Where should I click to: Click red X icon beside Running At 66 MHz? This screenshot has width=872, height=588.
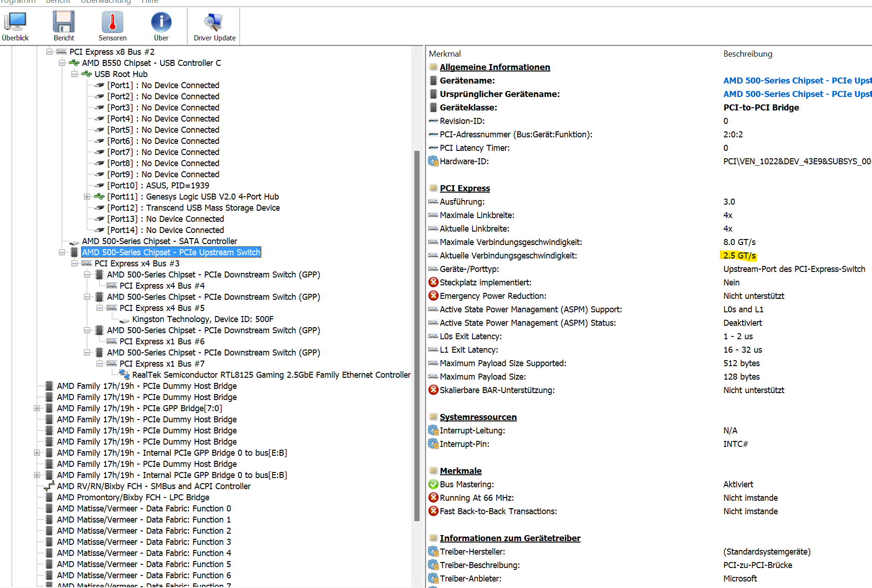[433, 498]
